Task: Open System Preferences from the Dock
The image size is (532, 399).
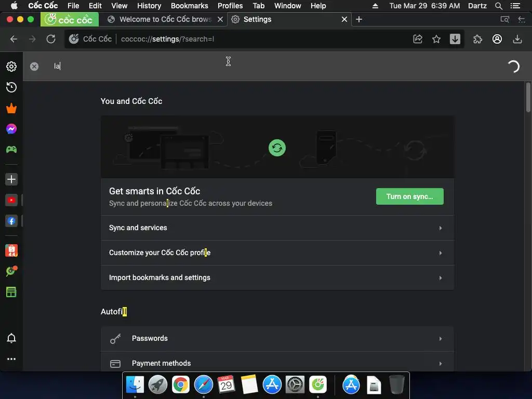Action: pyautogui.click(x=295, y=385)
